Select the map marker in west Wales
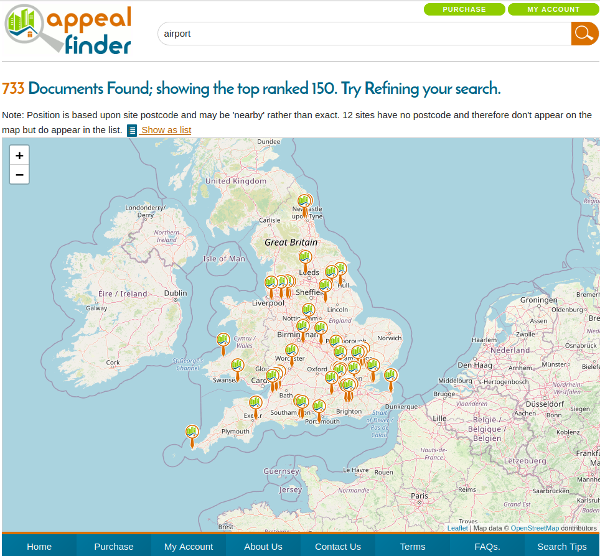 [x=223, y=342]
